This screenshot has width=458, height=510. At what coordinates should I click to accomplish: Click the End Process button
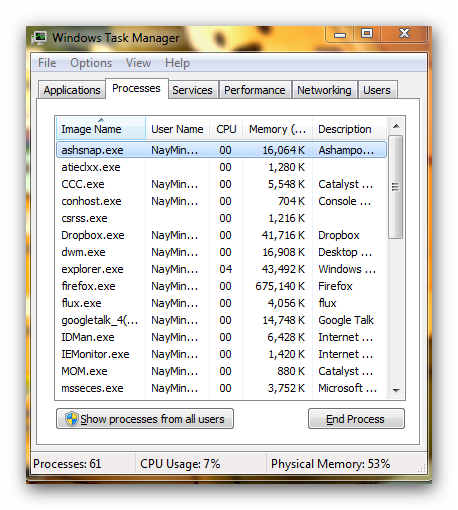(356, 419)
